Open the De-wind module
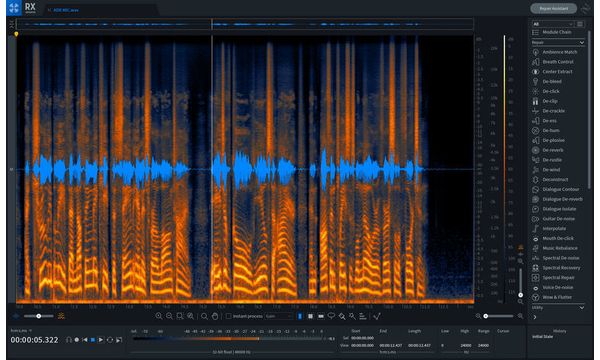The image size is (600, 360). click(546, 170)
